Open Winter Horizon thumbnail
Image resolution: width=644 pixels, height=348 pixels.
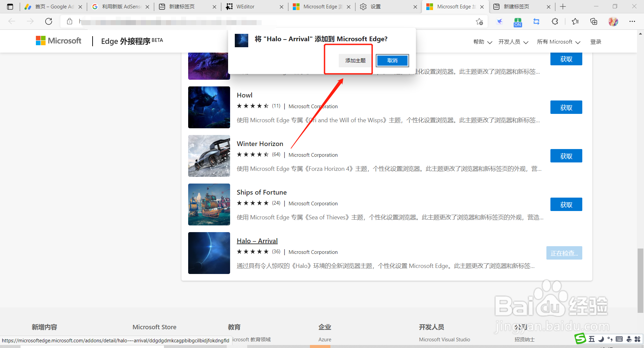(209, 156)
